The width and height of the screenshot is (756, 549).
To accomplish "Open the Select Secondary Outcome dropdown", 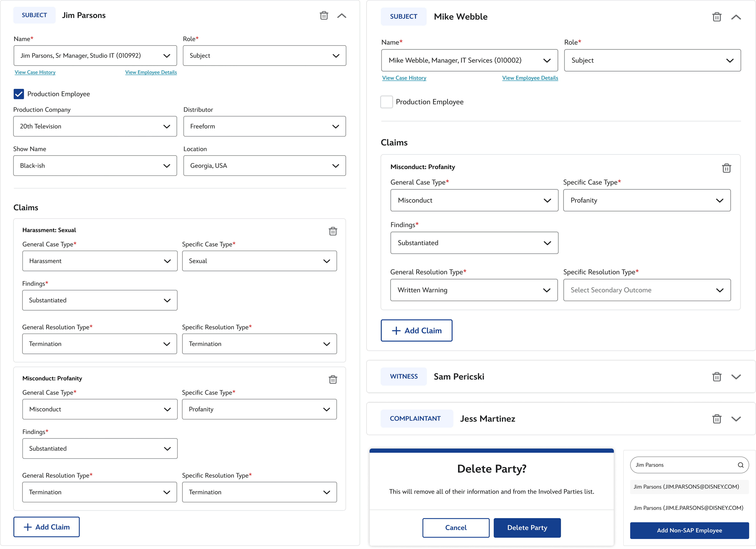I will (647, 290).
